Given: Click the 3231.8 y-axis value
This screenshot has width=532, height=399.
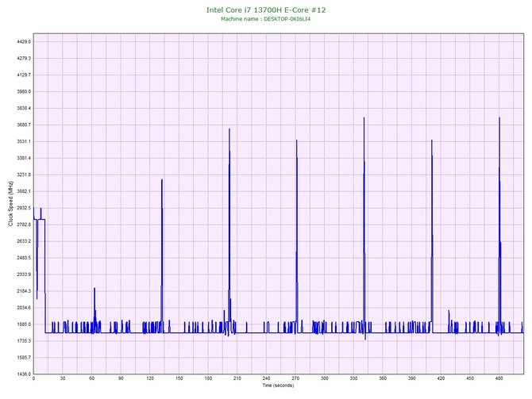Looking at the screenshot, I should click(24, 175).
